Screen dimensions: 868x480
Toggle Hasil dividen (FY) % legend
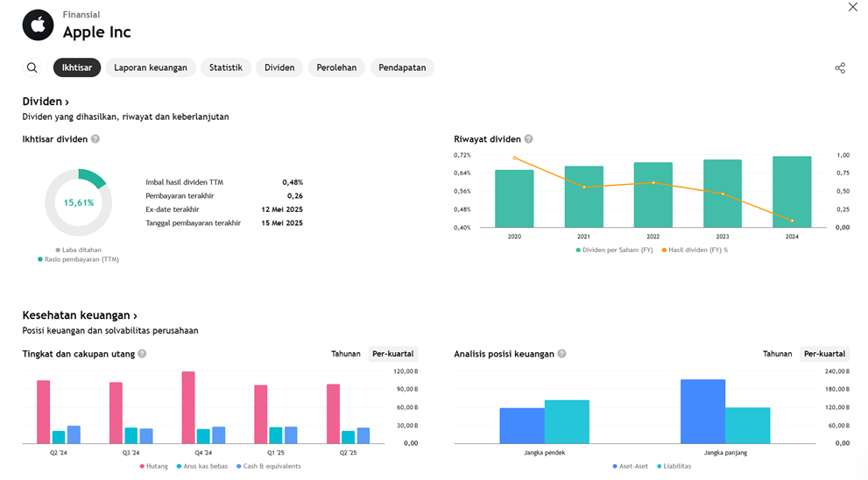[695, 251]
